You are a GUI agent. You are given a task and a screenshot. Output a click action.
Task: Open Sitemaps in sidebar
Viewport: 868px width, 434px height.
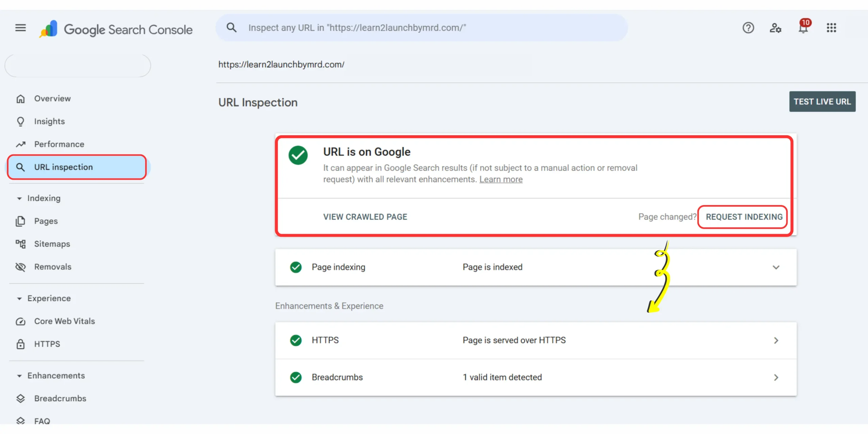point(52,244)
